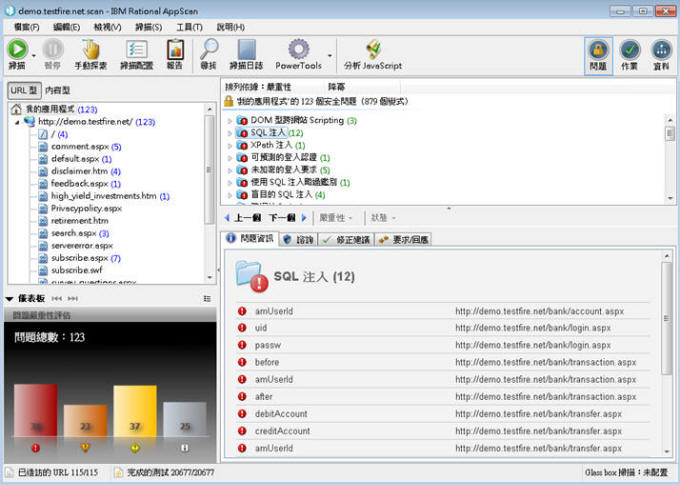
Task: Open PowerTools dropdown arrow
Action: pyautogui.click(x=330, y=56)
